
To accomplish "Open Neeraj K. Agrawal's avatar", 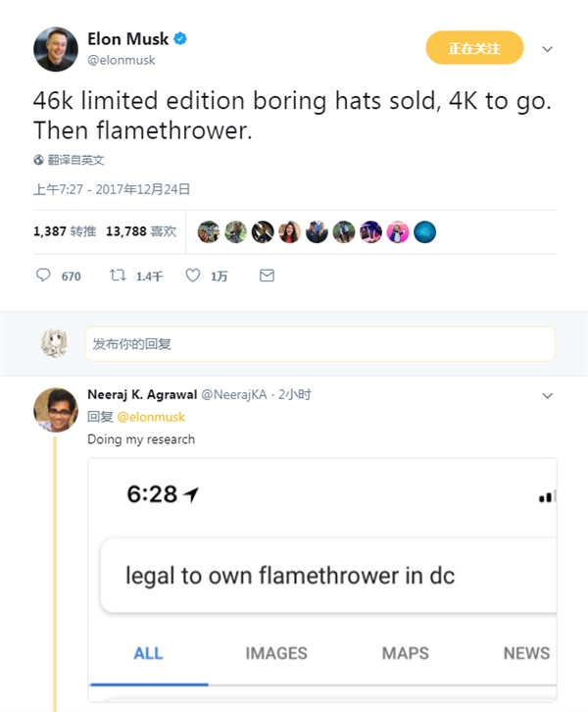I will 56,410.
